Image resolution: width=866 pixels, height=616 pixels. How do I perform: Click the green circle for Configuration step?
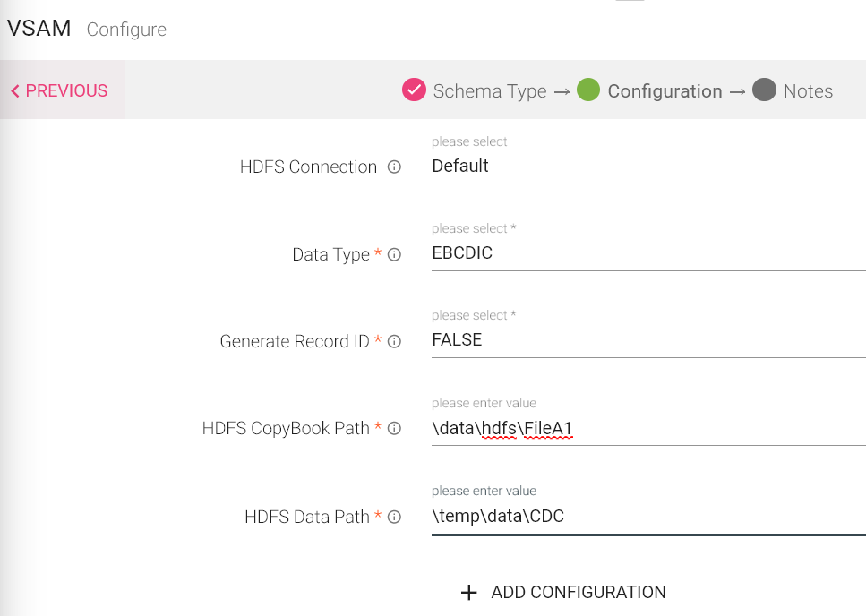click(588, 90)
